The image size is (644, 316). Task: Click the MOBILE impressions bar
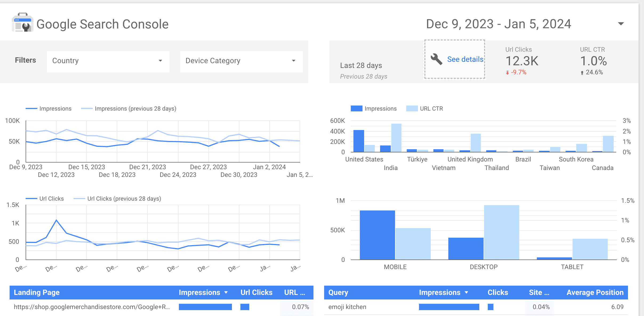pos(377,235)
